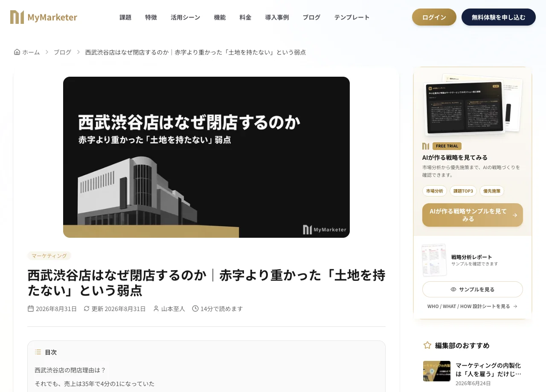Image resolution: width=546 pixels, height=392 pixels.
Task: Click the eye icon in サンプルを見る button
Action: pos(453,289)
